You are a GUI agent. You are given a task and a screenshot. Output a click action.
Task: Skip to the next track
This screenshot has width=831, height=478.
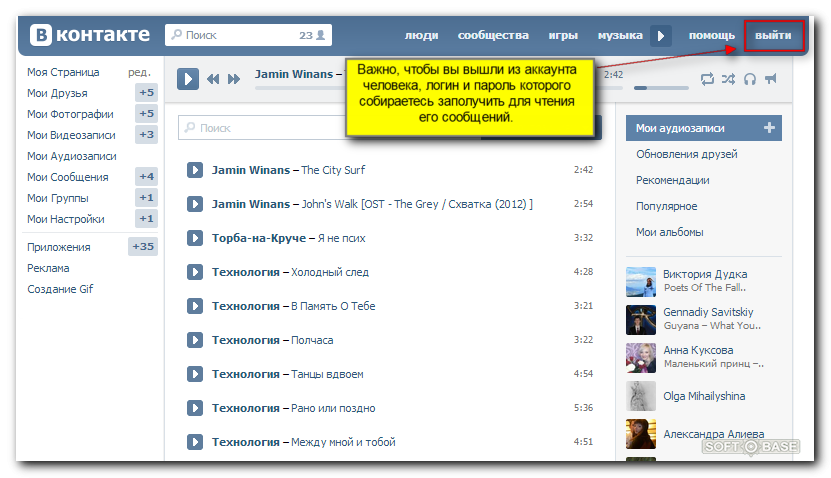point(234,79)
